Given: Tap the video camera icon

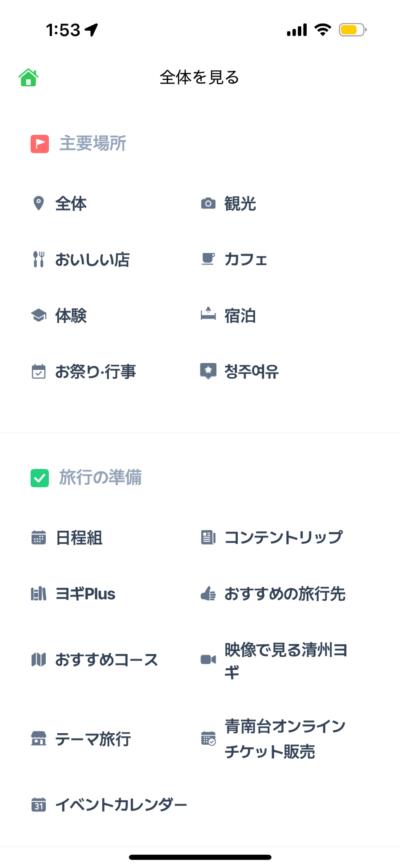Looking at the screenshot, I should coord(208,659).
